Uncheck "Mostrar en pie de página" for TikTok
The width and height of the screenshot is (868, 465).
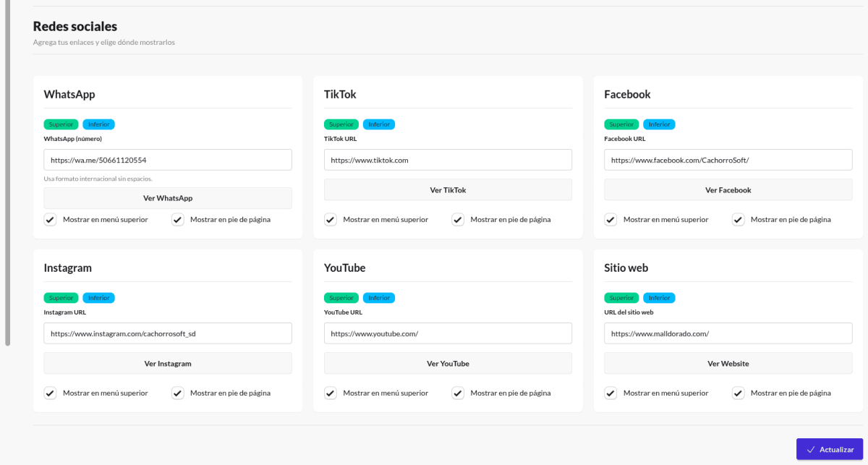(x=457, y=219)
